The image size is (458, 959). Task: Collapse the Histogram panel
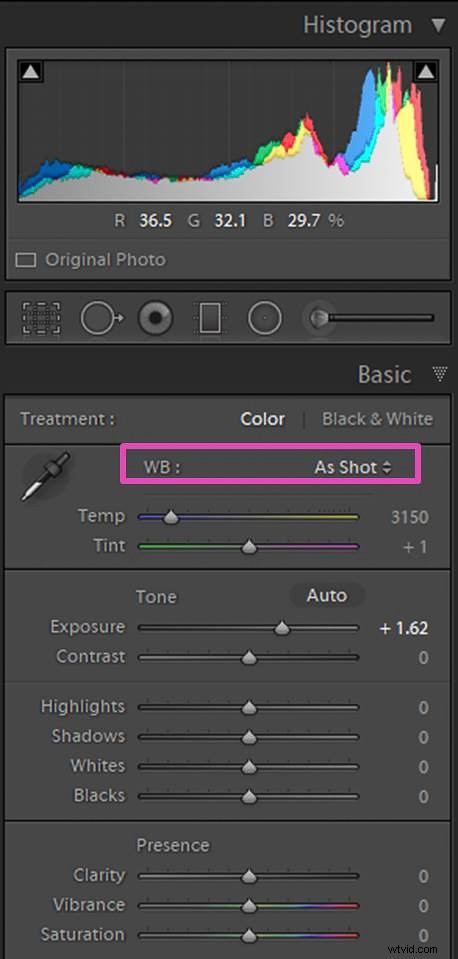click(439, 25)
